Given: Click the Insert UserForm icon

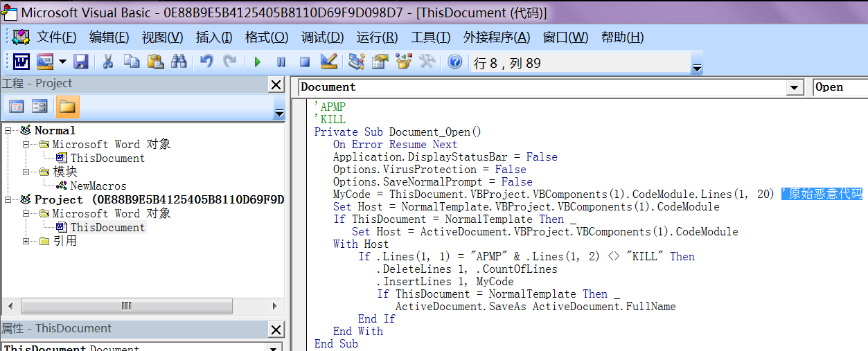Looking at the screenshot, I should click(45, 62).
